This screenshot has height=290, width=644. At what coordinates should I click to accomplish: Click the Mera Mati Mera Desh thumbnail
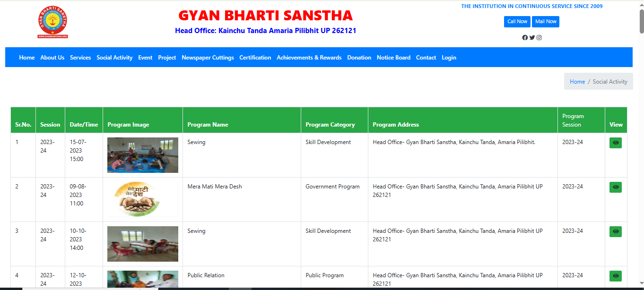142,199
